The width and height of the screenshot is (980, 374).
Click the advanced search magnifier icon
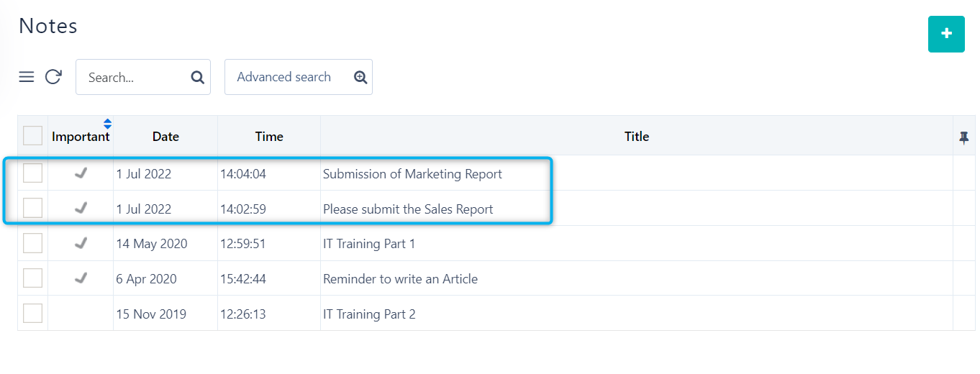(360, 78)
